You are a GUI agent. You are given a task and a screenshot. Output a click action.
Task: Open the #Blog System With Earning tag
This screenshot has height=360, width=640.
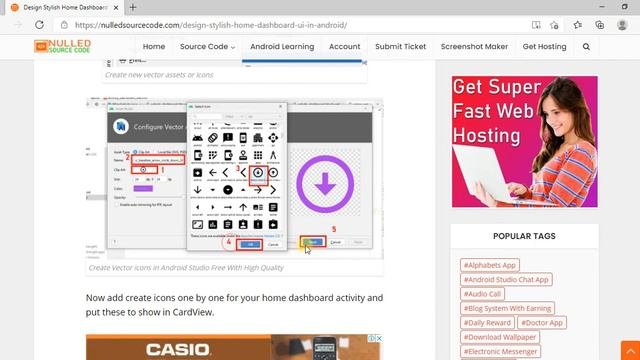(x=507, y=308)
